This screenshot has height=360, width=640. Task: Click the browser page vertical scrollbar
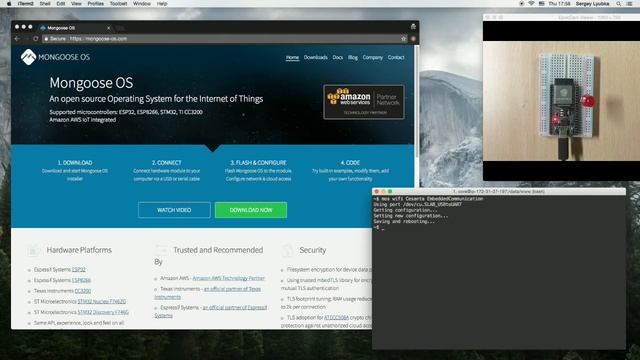coord(416,102)
